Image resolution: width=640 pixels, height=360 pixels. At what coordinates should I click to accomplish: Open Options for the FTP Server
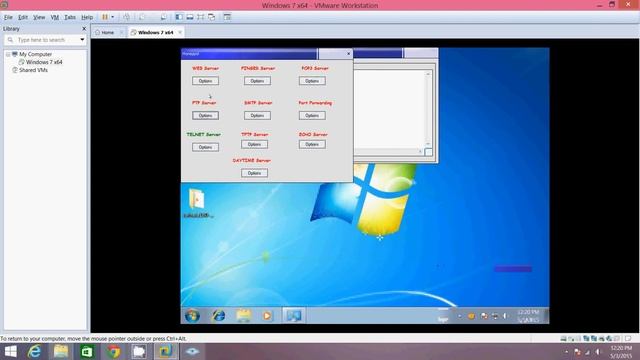coord(205,116)
